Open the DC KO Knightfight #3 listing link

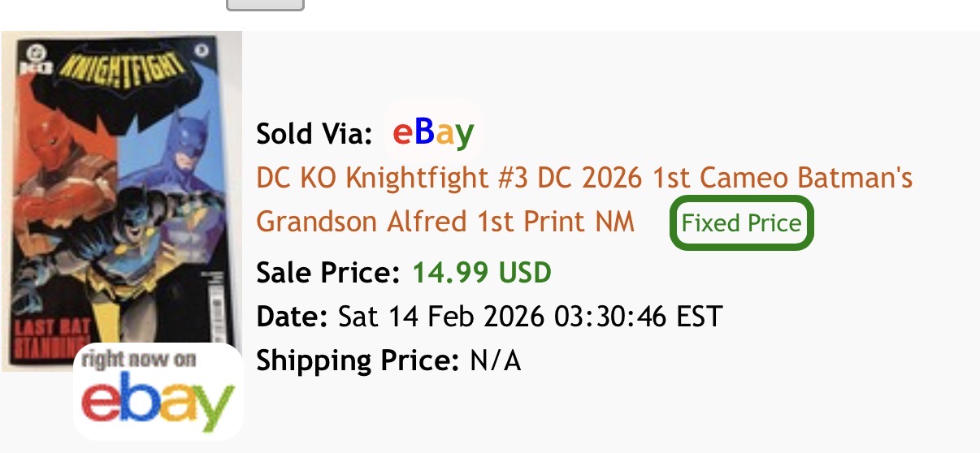[584, 178]
